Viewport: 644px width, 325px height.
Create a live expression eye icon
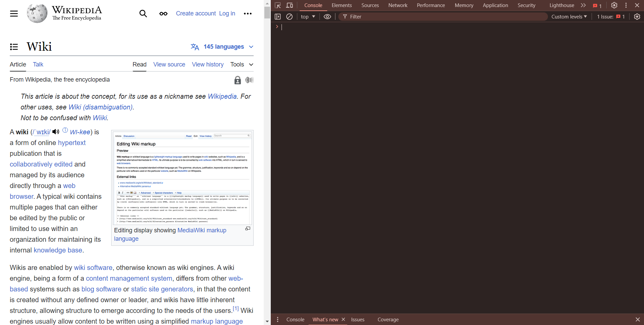327,16
